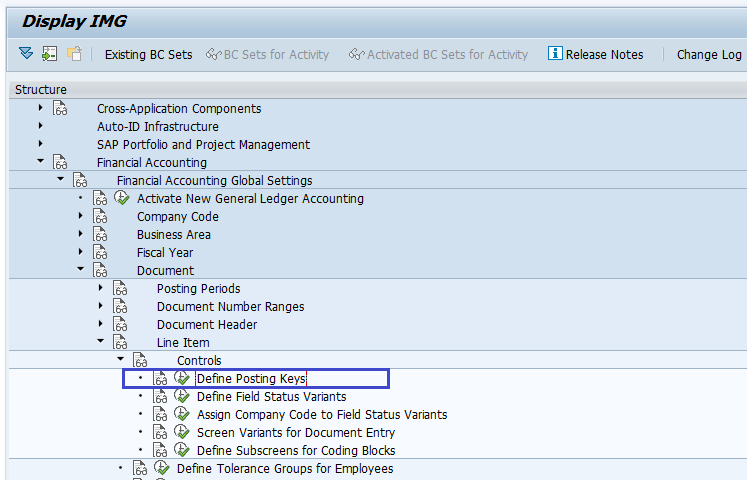Open documentation icon for Document Header

120,325
